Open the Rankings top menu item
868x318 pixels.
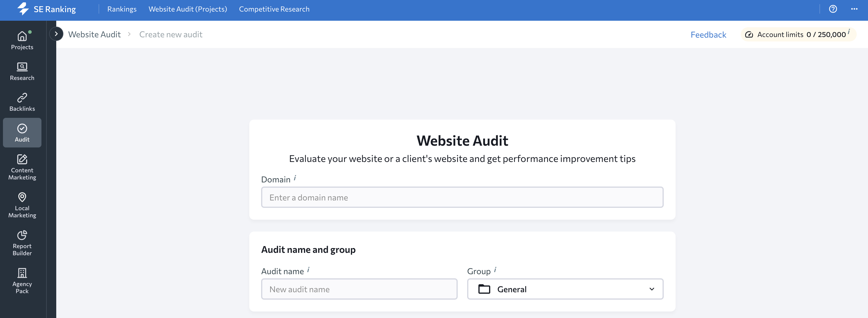[x=122, y=9]
